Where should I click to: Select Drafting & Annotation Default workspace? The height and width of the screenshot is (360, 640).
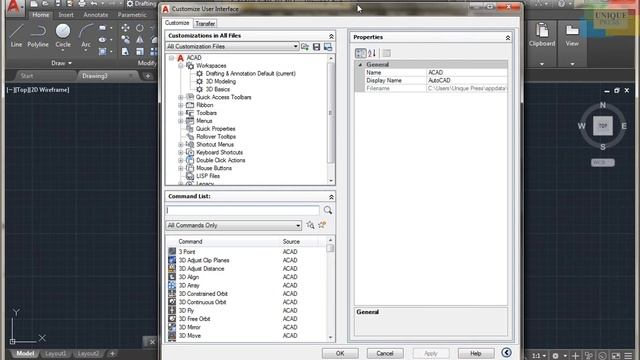[250, 73]
